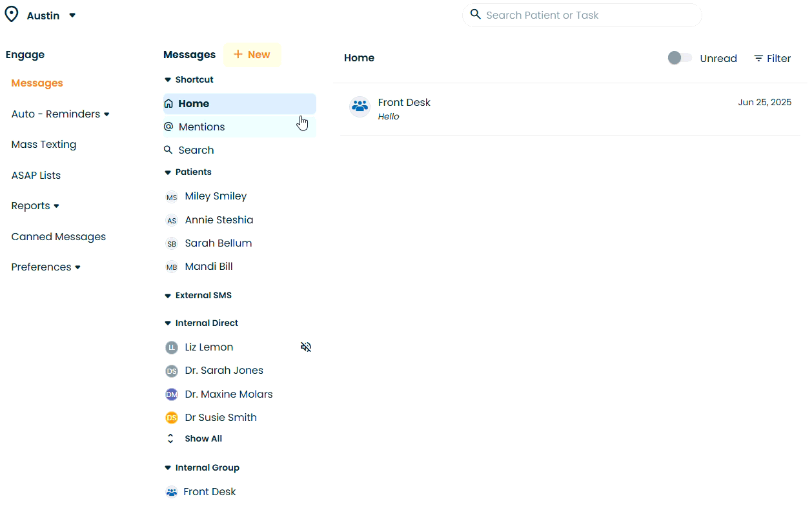The image size is (812, 510).
Task: Click Dr. Maxine Molars' purple avatar icon
Action: pos(172,394)
